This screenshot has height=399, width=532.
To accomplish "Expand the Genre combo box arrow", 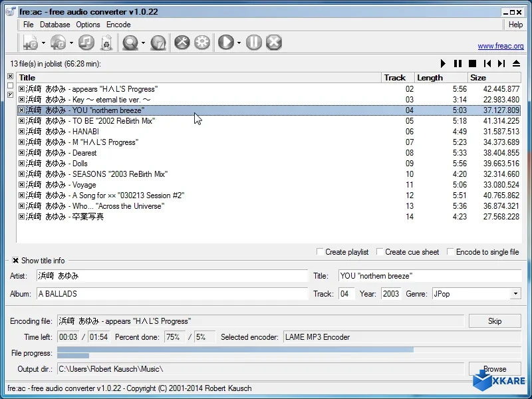I will pos(515,293).
